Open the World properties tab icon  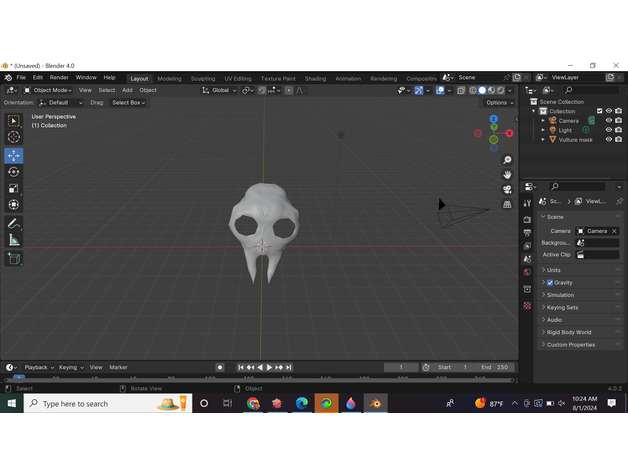527,272
